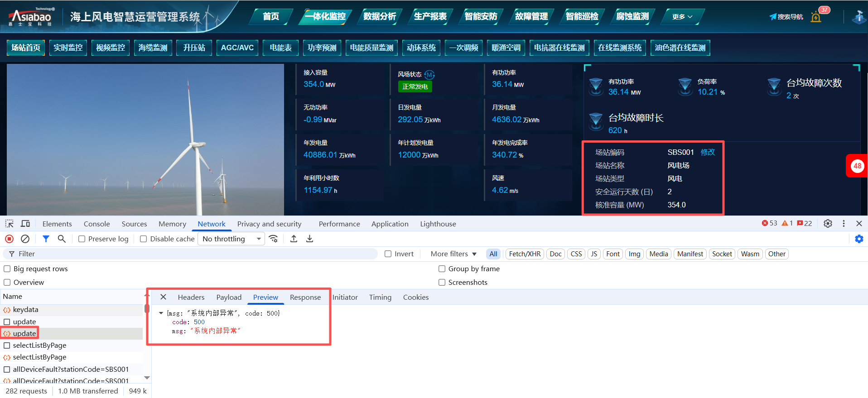This screenshot has height=398, width=868.
Task: Check the Disable cache option
Action: click(144, 239)
